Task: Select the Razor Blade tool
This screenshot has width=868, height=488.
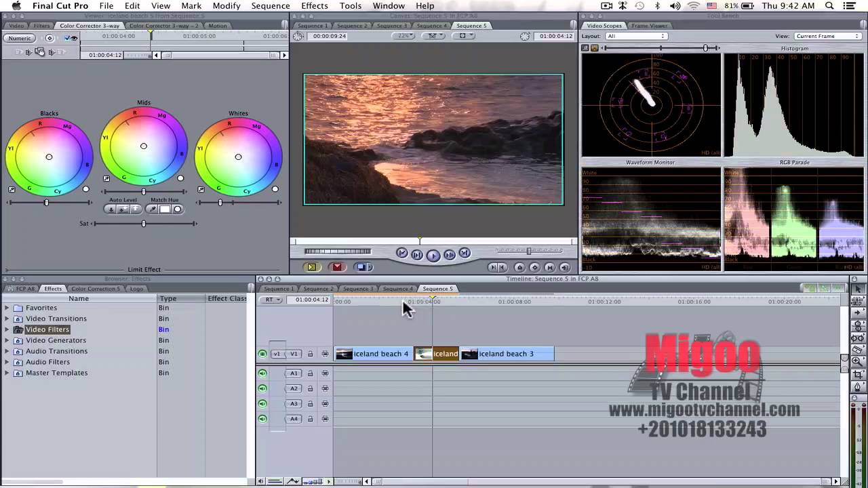Action: click(x=858, y=350)
